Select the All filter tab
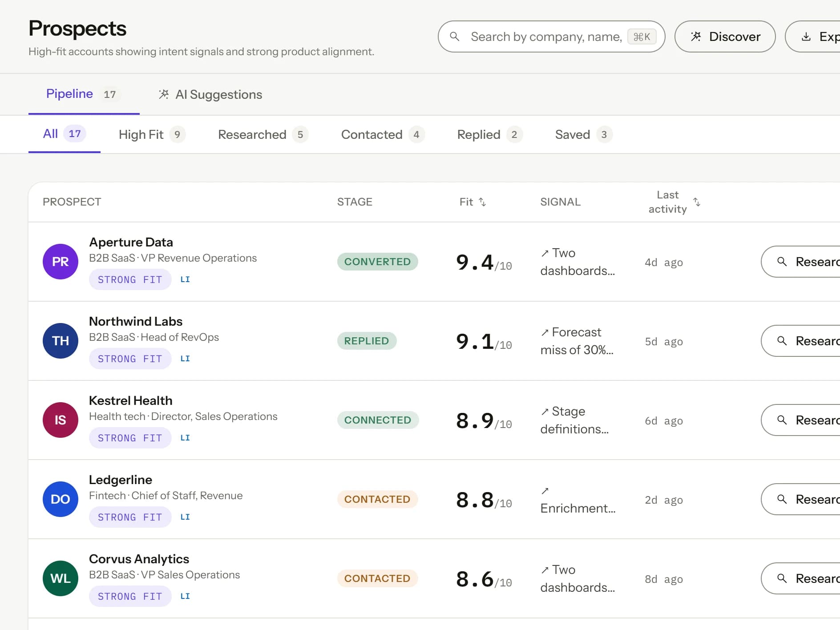The width and height of the screenshot is (840, 630). 65,134
